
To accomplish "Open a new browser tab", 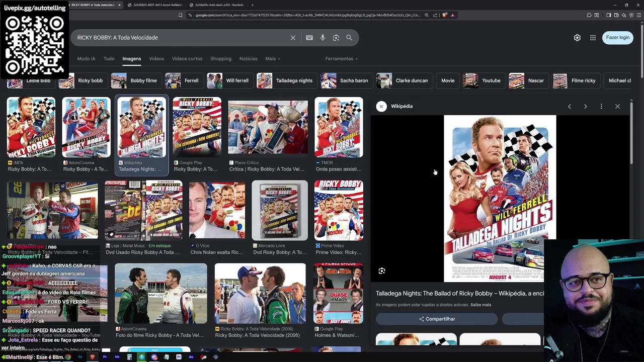I will click(252, 5).
